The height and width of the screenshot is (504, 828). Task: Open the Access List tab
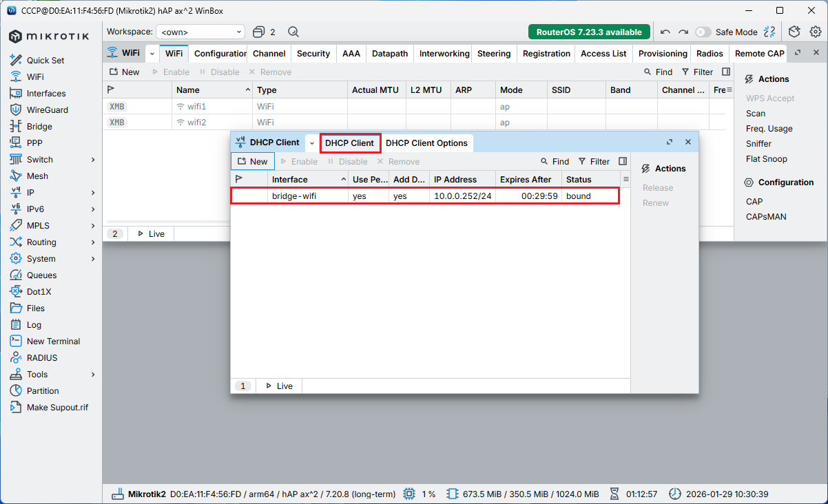pos(603,54)
